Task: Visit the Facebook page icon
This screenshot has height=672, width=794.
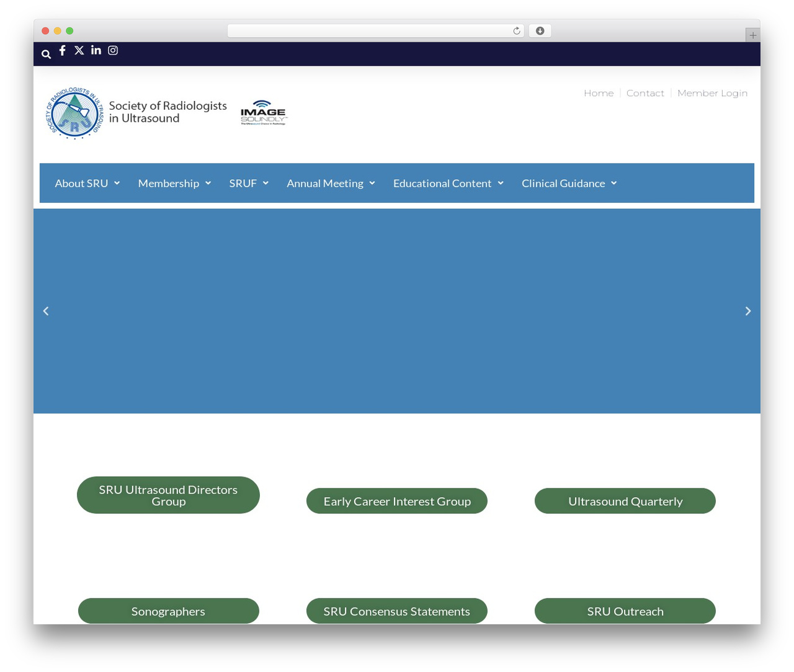Action: [x=62, y=50]
